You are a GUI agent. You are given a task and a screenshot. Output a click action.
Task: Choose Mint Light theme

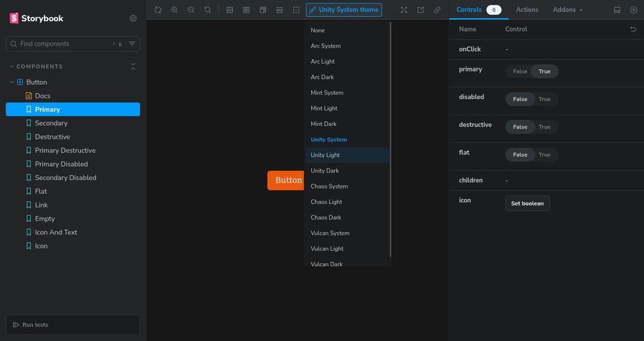(x=347, y=108)
